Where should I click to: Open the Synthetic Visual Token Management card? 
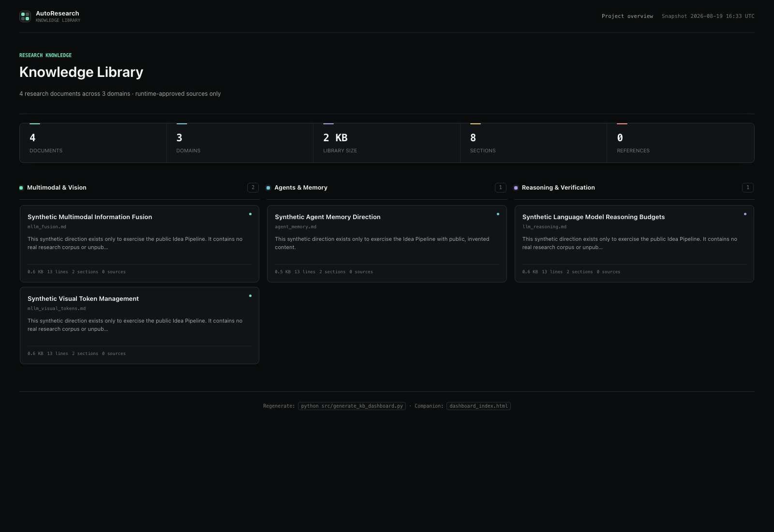click(x=139, y=325)
